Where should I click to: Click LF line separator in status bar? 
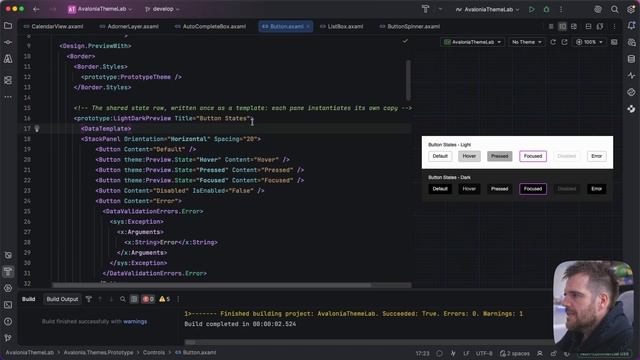pyautogui.click(x=466, y=353)
